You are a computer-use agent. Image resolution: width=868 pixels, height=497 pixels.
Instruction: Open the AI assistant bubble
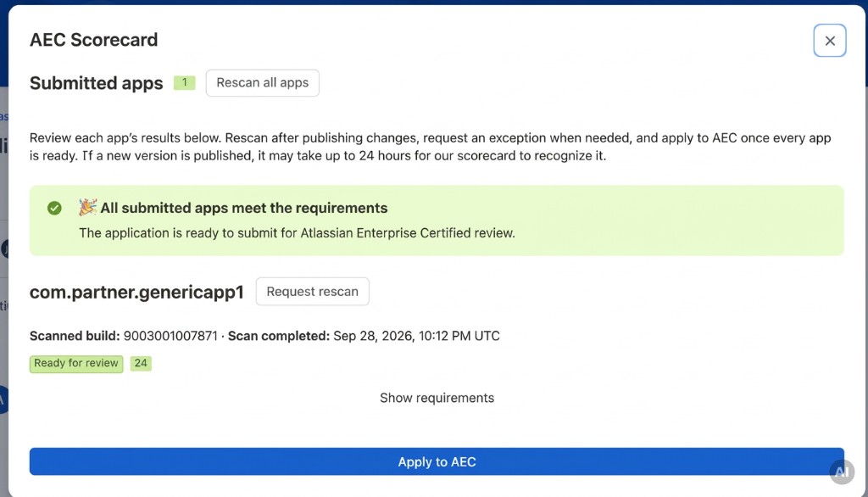click(x=842, y=472)
